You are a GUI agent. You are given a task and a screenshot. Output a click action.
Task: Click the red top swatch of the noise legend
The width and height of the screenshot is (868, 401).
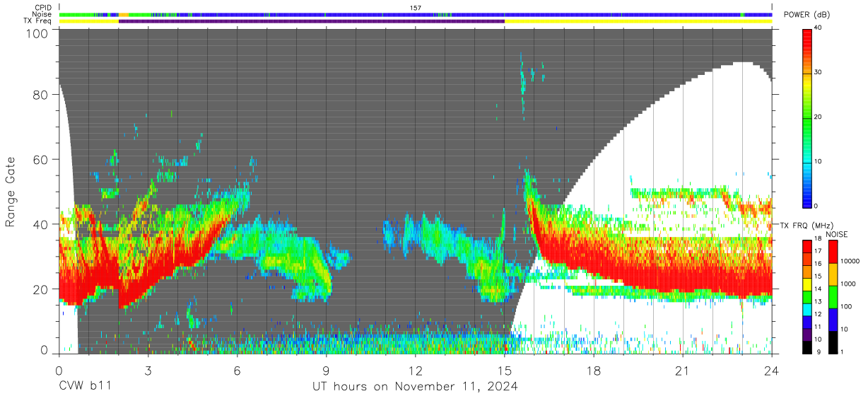click(834, 251)
